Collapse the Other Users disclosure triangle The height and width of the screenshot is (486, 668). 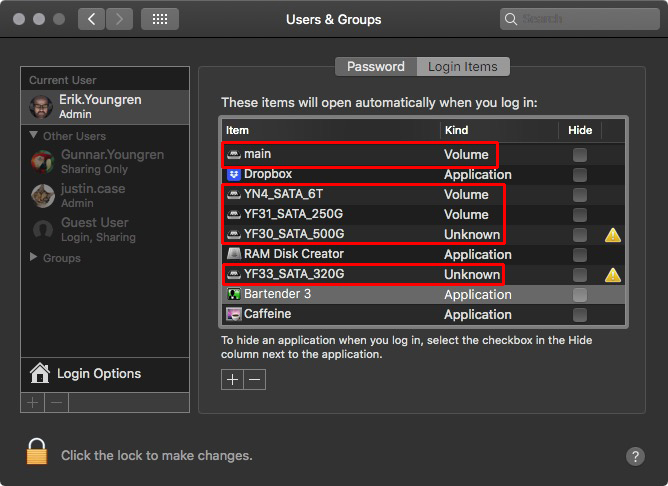coord(34,135)
